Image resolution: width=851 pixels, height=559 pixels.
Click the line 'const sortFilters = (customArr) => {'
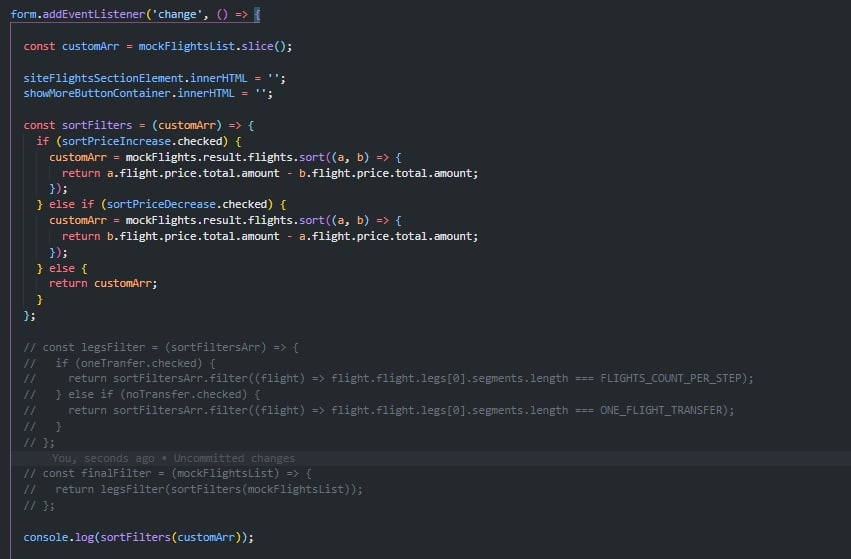tap(139, 125)
